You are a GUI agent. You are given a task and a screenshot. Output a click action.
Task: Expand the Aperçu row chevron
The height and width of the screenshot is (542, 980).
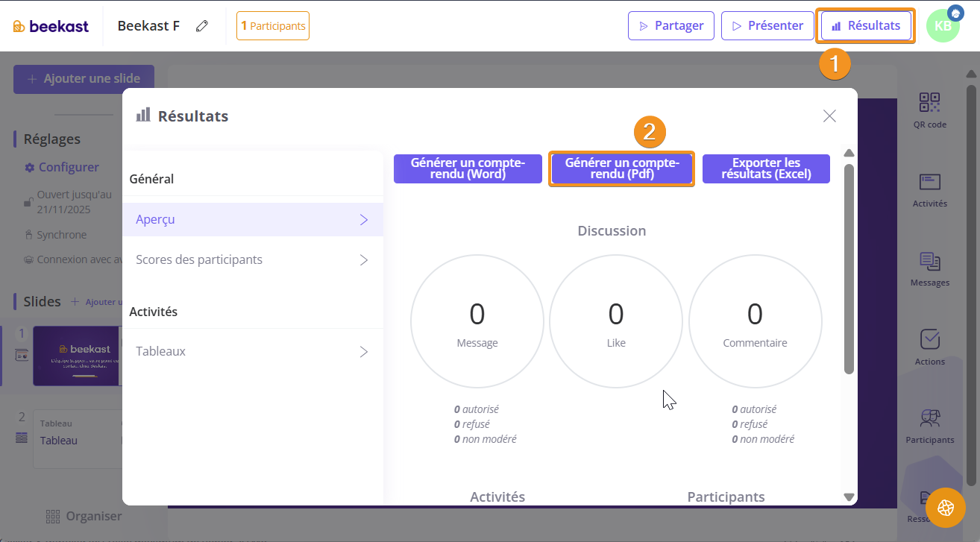(x=364, y=220)
